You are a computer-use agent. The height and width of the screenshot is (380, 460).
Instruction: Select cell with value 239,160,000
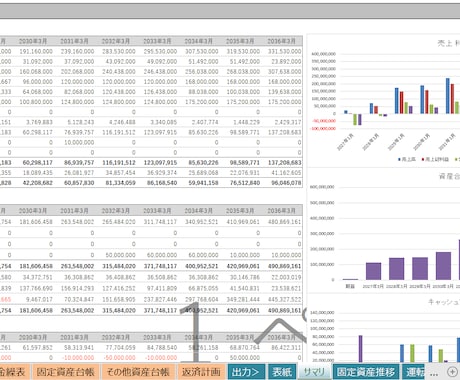tap(77, 51)
